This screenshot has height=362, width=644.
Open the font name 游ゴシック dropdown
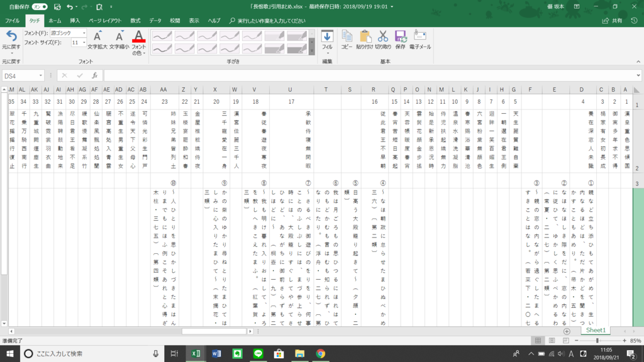coord(84,33)
